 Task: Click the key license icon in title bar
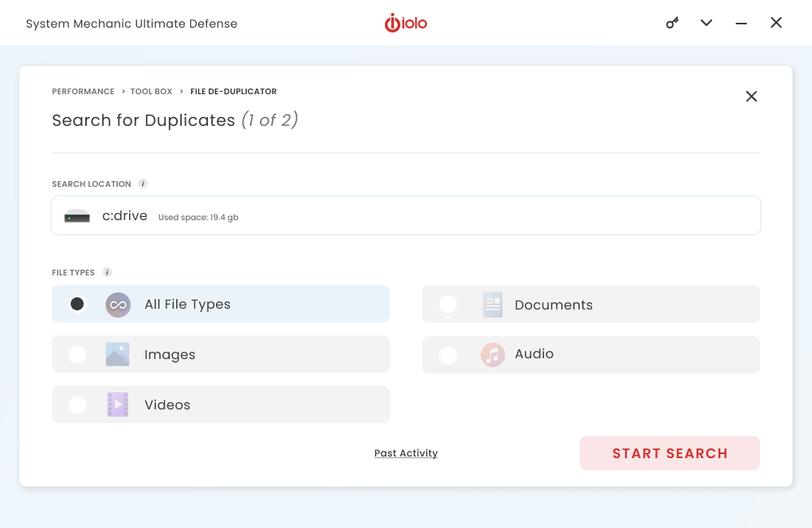click(x=672, y=23)
